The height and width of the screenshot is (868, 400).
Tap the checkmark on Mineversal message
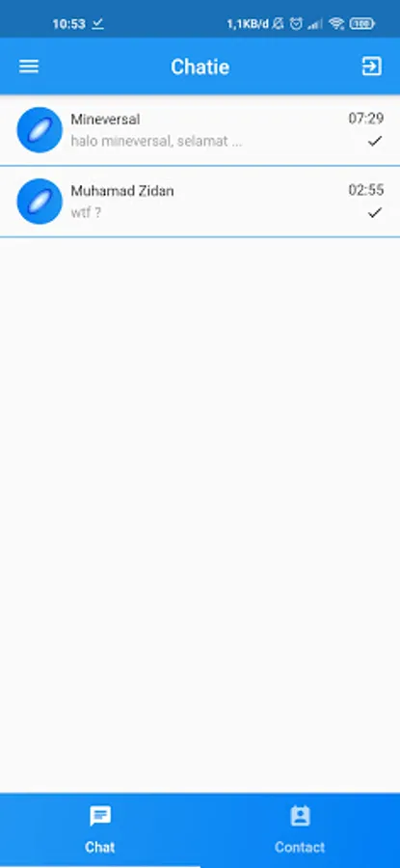[375, 141]
